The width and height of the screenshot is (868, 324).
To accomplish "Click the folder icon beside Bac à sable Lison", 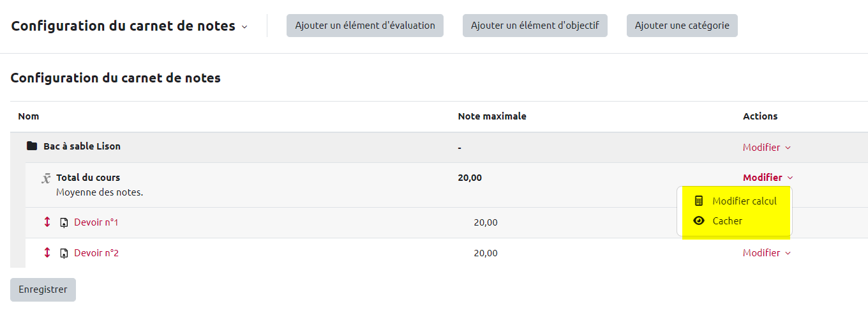I will pyautogui.click(x=31, y=146).
